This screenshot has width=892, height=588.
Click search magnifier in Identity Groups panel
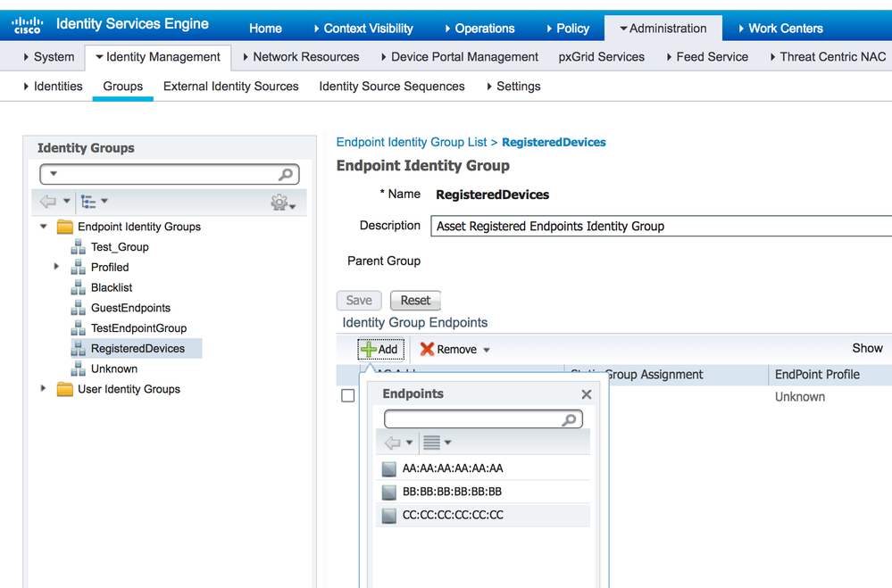pyautogui.click(x=286, y=174)
